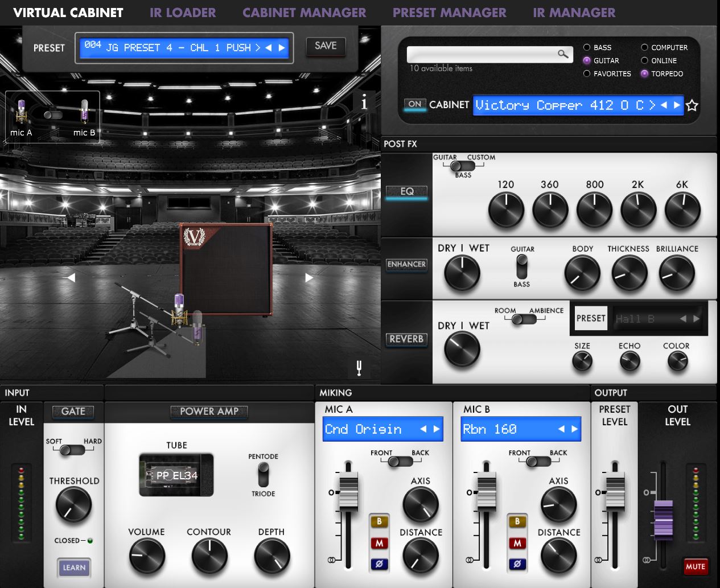Select previous MIC A model arrow
Image resolution: width=720 pixels, height=588 pixels.
point(423,429)
